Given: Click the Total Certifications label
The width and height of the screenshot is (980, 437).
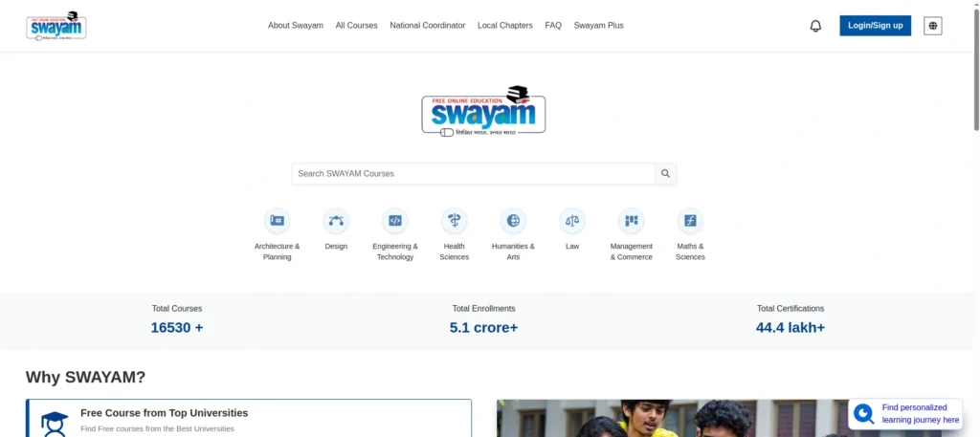Looking at the screenshot, I should (791, 309).
